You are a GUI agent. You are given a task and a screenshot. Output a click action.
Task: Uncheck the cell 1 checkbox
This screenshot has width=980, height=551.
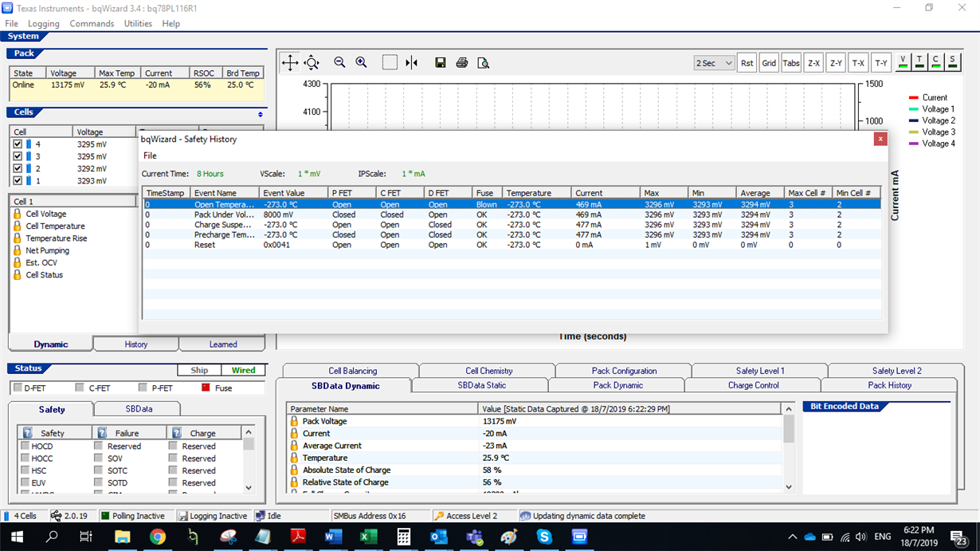(x=18, y=181)
